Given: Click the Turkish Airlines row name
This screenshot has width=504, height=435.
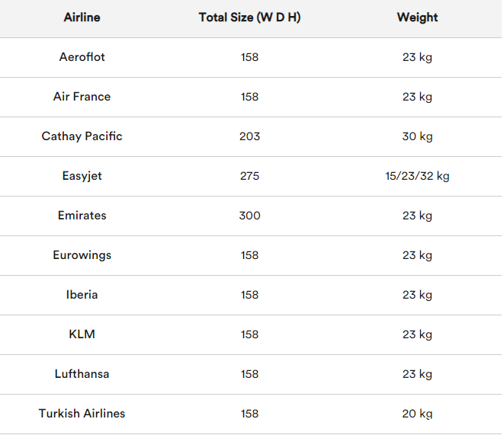Looking at the screenshot, I should coord(82,414).
